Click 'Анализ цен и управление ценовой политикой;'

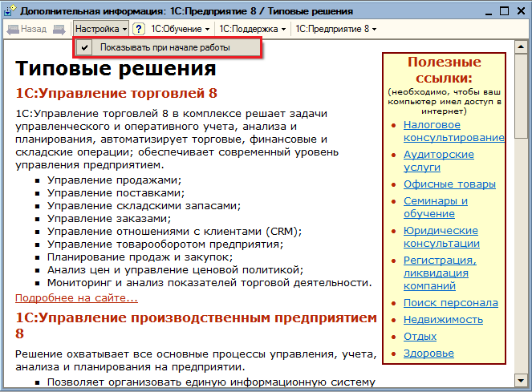pyautogui.click(x=175, y=270)
